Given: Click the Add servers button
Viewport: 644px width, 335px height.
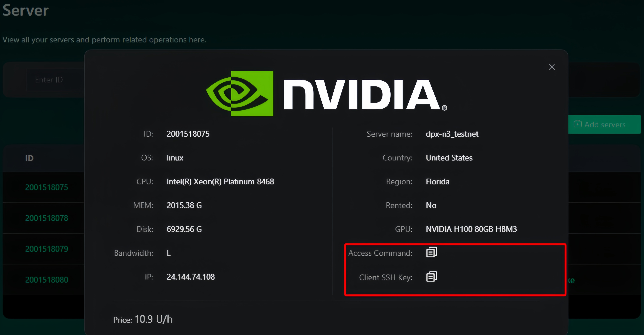Looking at the screenshot, I should (x=604, y=124).
